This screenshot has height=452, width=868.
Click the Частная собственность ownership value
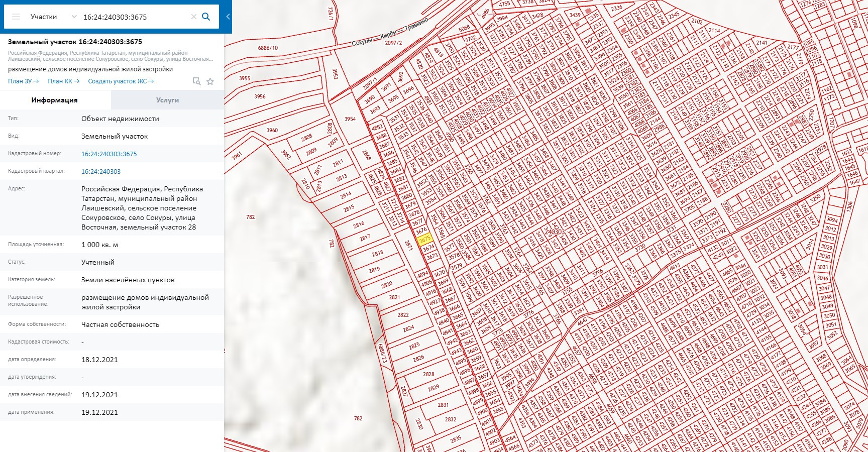(120, 324)
